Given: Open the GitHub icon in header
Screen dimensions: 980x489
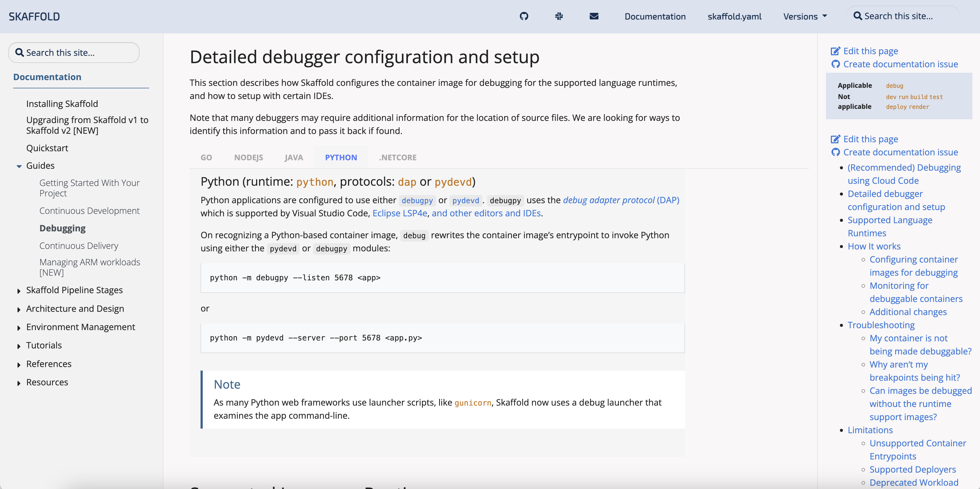Looking at the screenshot, I should tap(524, 16).
